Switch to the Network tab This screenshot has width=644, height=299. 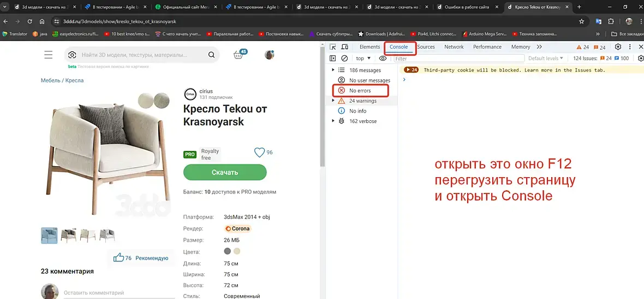coord(454,47)
